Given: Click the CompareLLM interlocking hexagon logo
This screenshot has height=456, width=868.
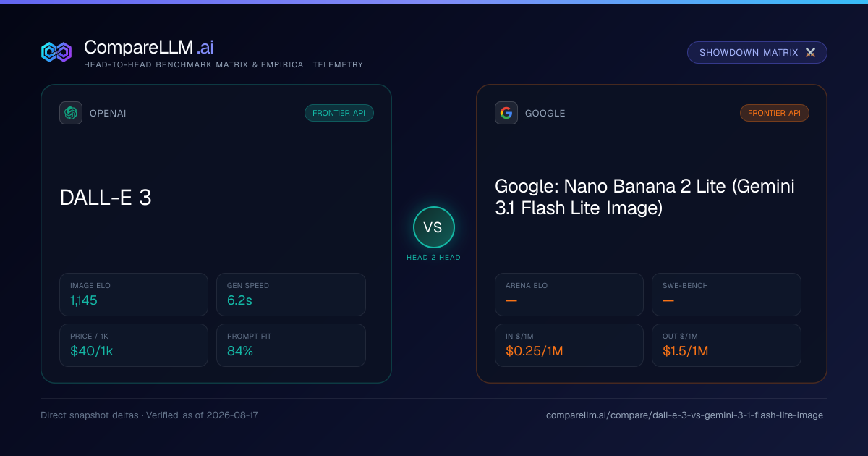Looking at the screenshot, I should (x=56, y=52).
